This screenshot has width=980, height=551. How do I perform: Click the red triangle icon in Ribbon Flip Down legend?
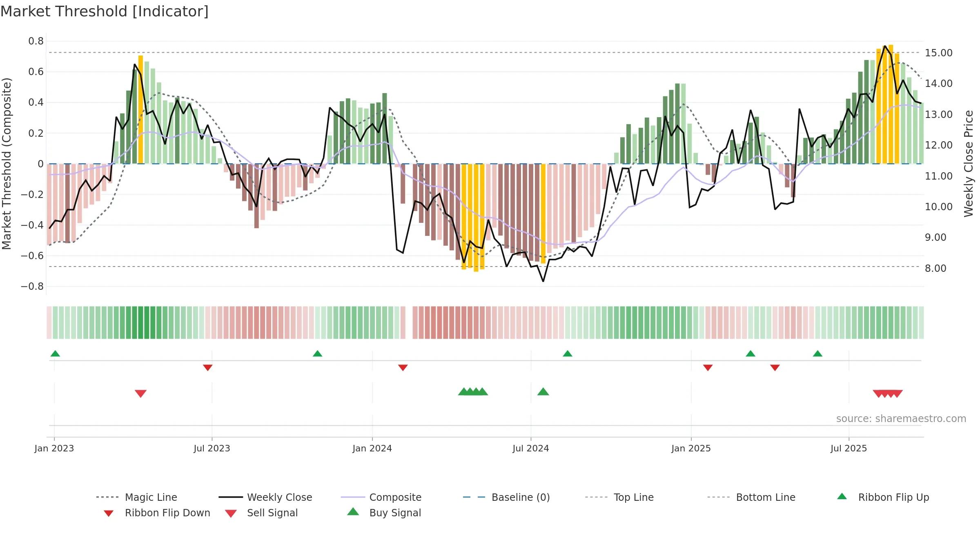click(x=109, y=513)
